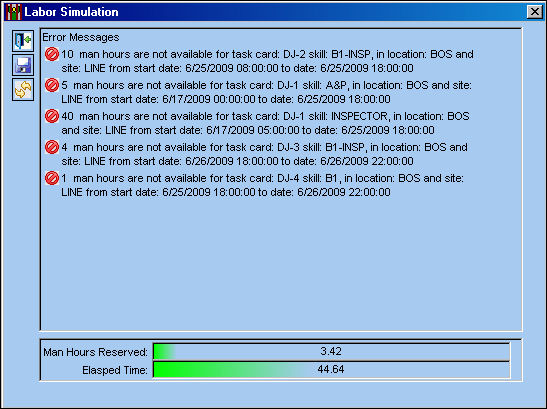Click error icon for 10 man hours DJ-2
Viewport: 547px width, 409px height.
pyautogui.click(x=52, y=54)
